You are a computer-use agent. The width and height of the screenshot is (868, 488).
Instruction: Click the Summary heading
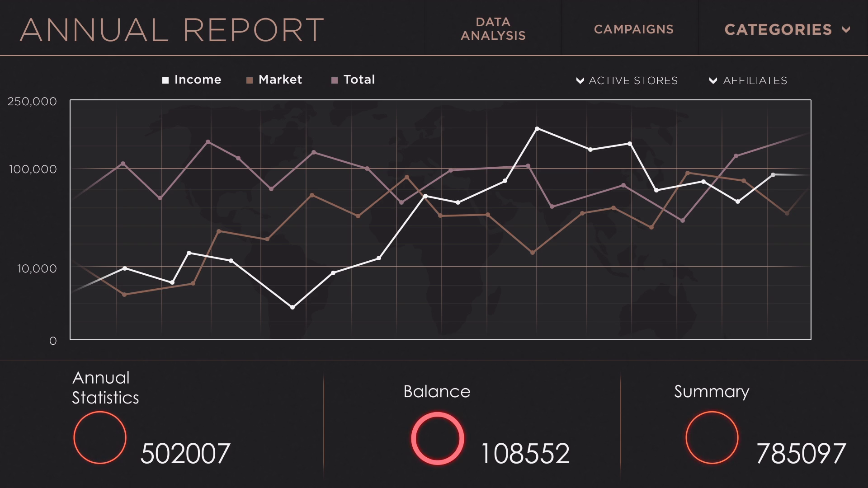coord(712,392)
